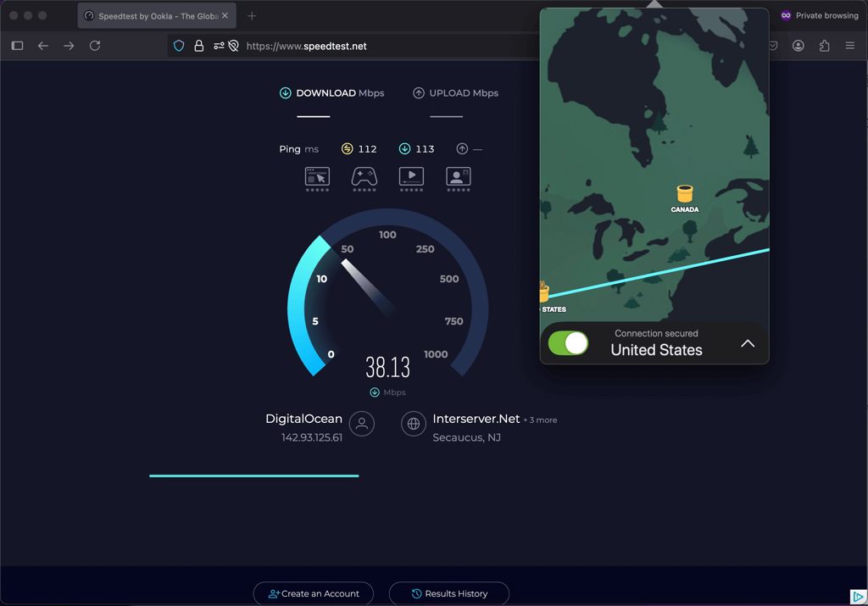Click the browser address bar URL
This screenshot has height=606, width=868.
pos(306,46)
